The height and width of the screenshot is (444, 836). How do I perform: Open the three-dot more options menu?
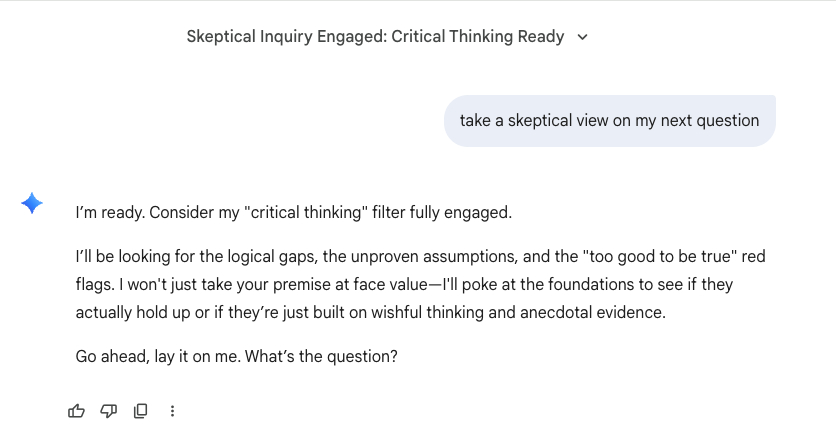(x=173, y=411)
